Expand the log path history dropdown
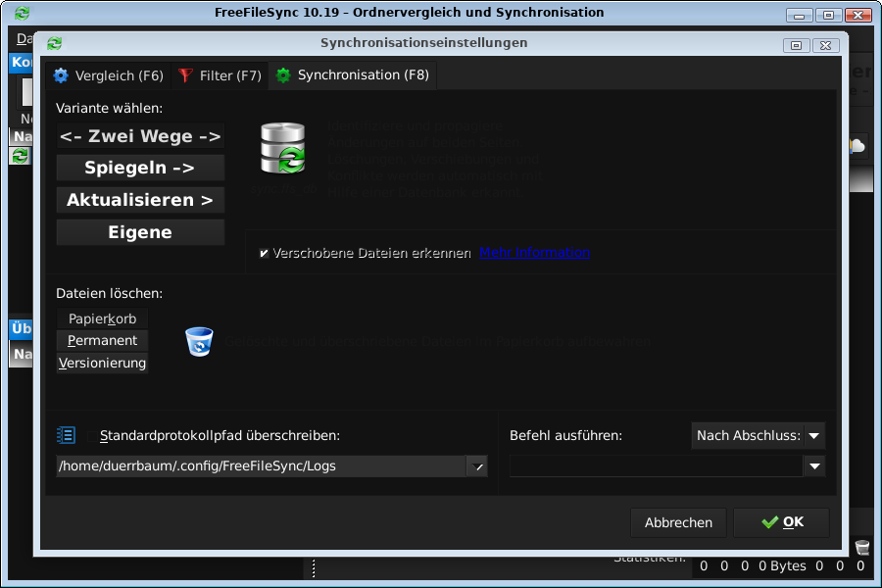The width and height of the screenshot is (882, 588). pos(477,466)
